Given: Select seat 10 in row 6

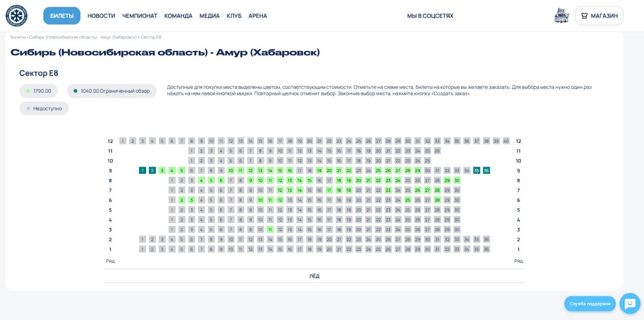Looking at the screenshot, I should tap(260, 200).
